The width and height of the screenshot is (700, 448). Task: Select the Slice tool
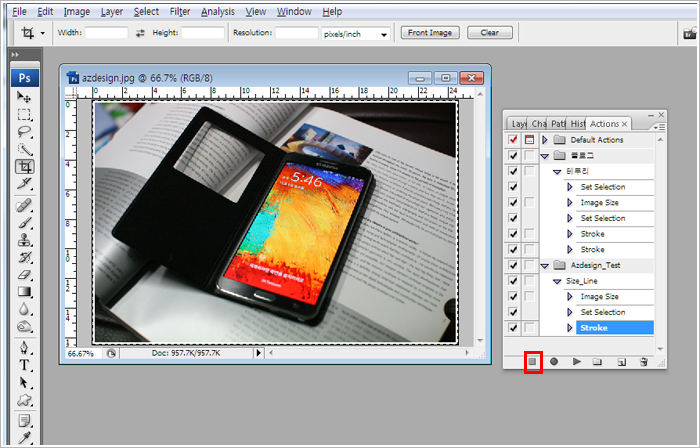coord(24,184)
